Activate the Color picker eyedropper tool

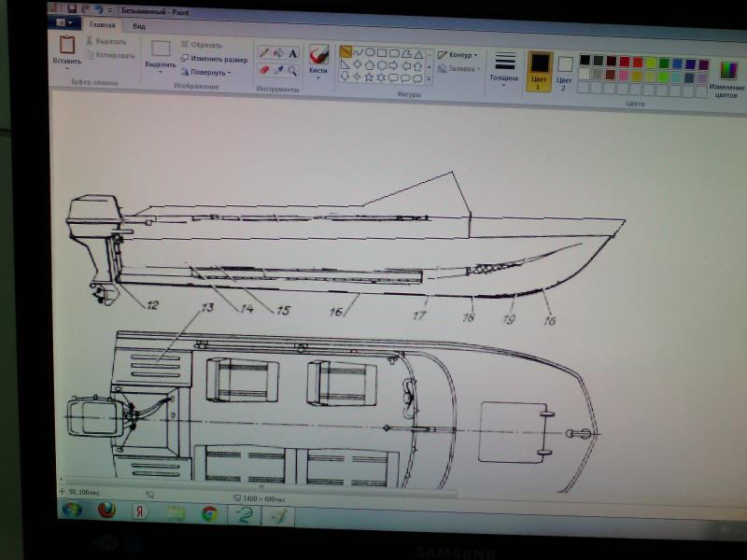[x=278, y=70]
